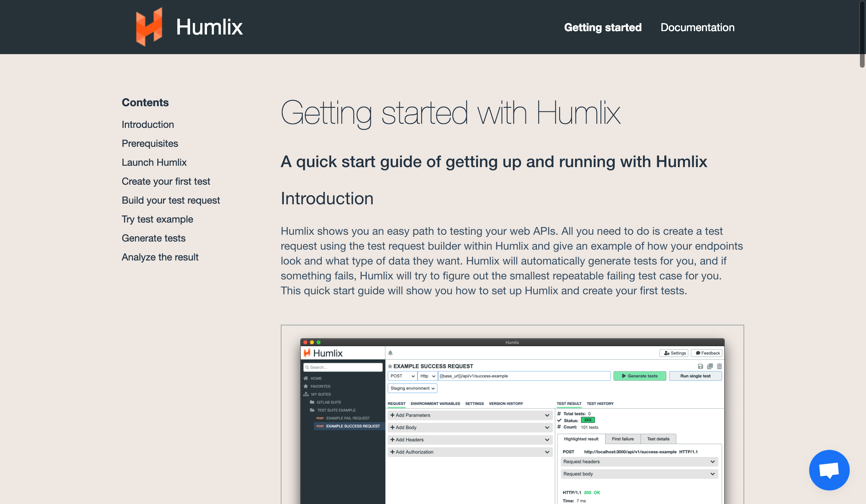Screen dimensions: 866x504
Task: Click the green 2XX status badge
Action: 587,420
